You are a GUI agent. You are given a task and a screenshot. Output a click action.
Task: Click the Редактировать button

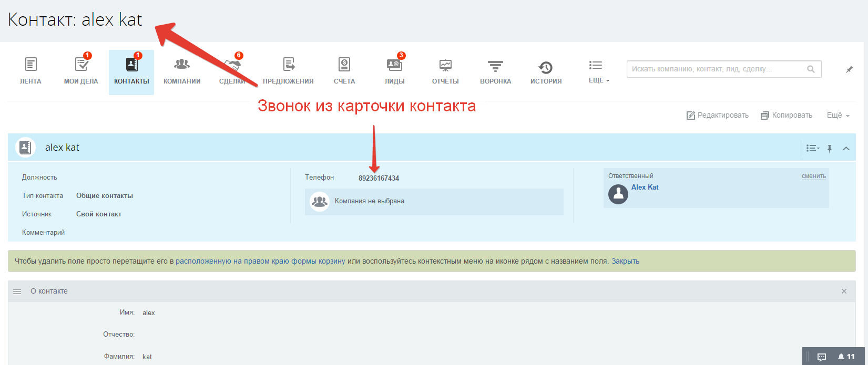pos(718,116)
